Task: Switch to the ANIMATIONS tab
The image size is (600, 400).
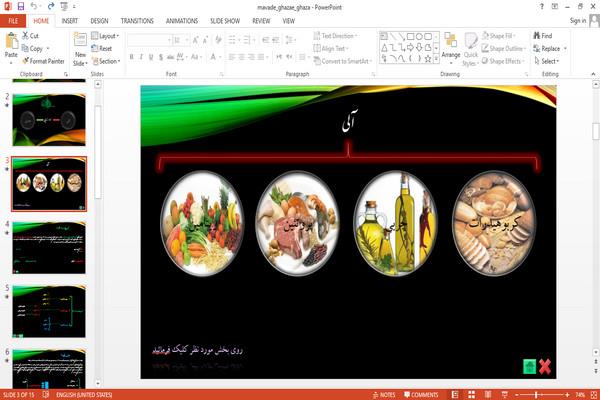Action: 182,21
